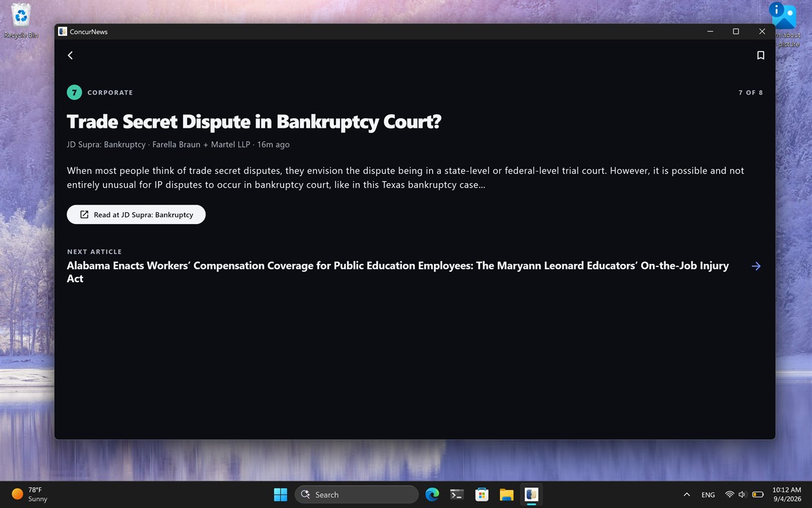
Task: Open the desktop icon with blue info badge
Action: 785,25
